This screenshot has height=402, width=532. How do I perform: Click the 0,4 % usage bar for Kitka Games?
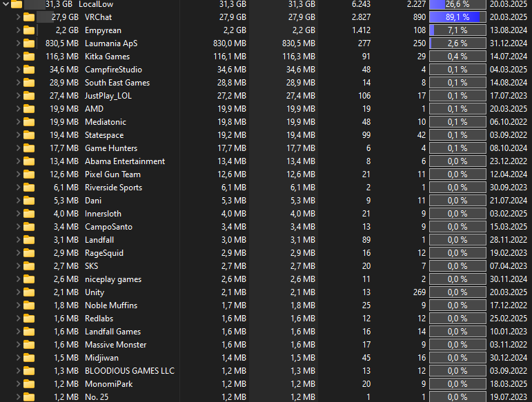click(457, 57)
